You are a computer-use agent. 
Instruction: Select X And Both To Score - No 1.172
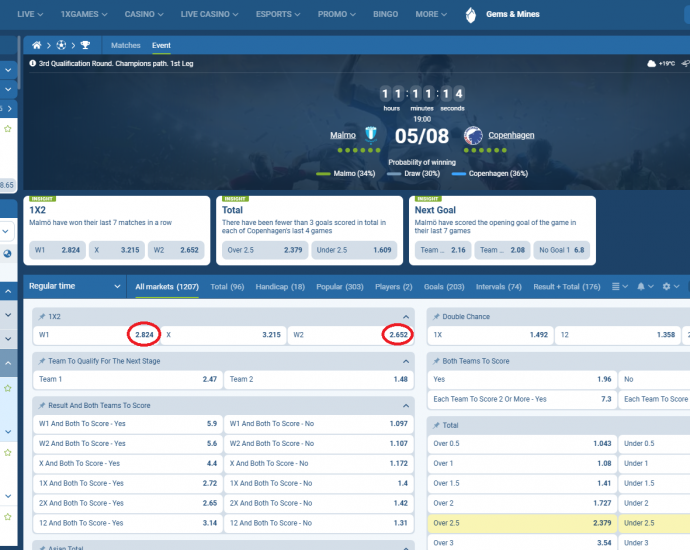319,463
